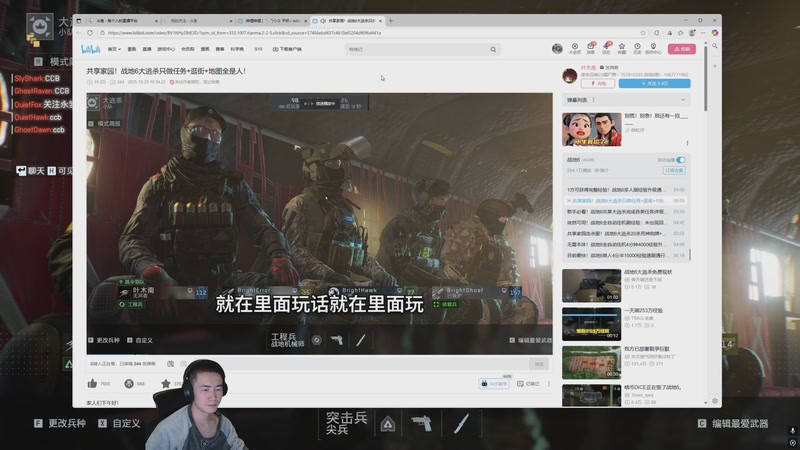Click the blue 关注 follow button
Screen dimensions: 800x450
click(x=655, y=83)
